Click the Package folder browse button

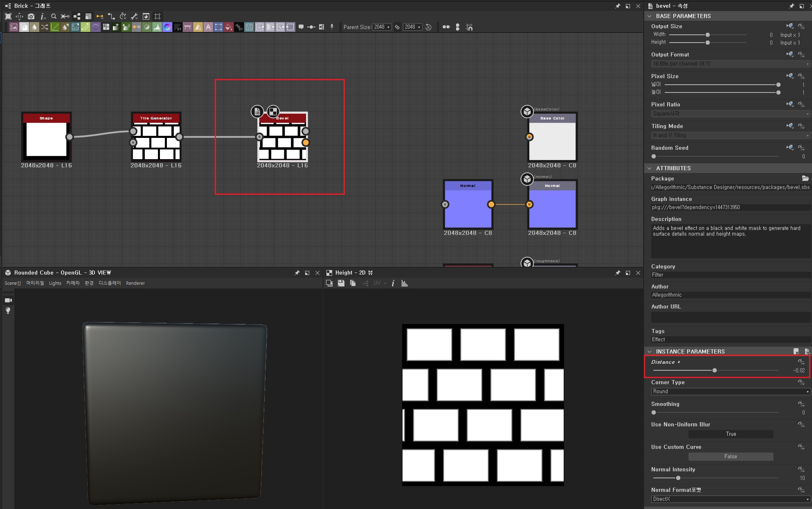point(805,178)
